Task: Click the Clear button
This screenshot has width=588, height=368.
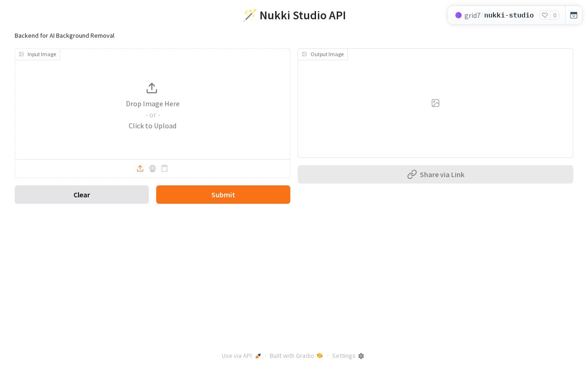Action: point(82,195)
